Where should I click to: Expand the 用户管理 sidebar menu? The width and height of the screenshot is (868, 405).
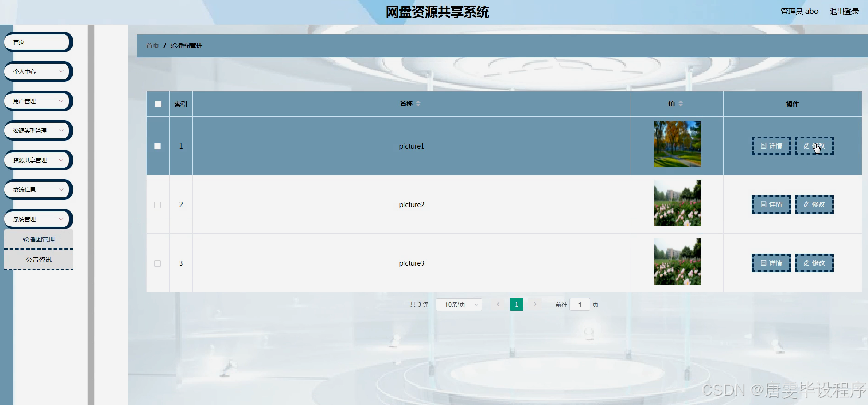tap(38, 101)
